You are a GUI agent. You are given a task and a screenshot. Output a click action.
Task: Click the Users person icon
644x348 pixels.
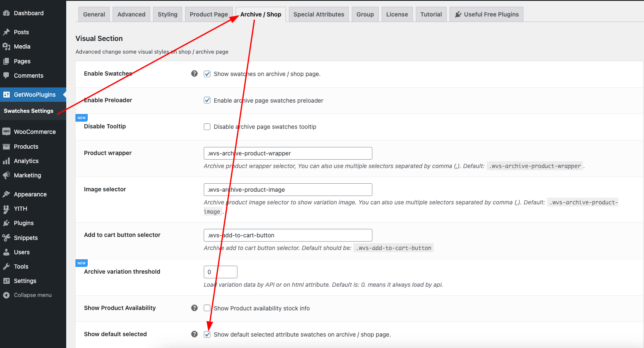[x=6, y=252]
